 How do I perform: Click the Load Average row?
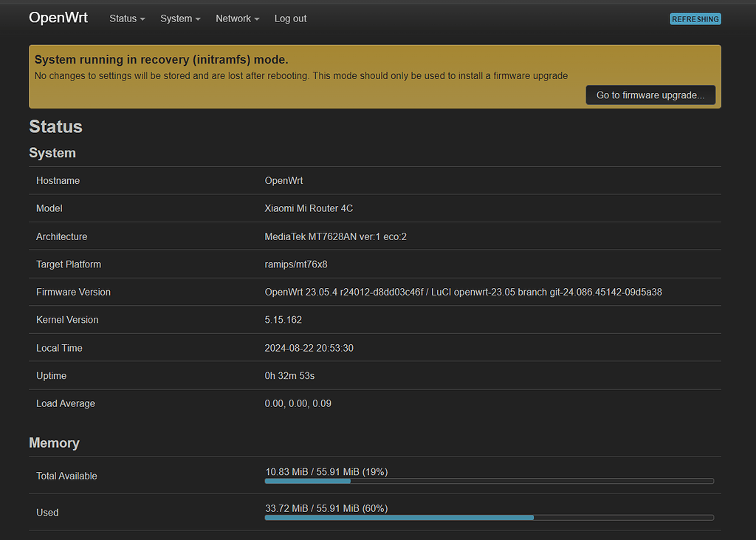click(298, 403)
